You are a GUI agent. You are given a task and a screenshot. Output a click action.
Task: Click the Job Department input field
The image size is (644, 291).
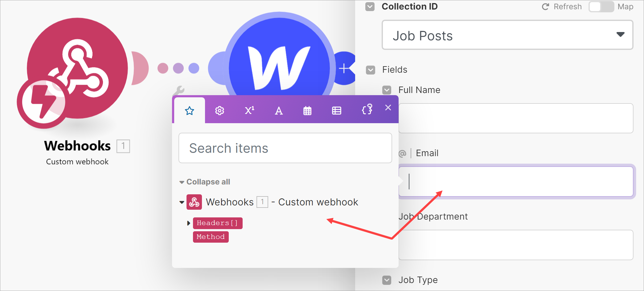click(516, 245)
